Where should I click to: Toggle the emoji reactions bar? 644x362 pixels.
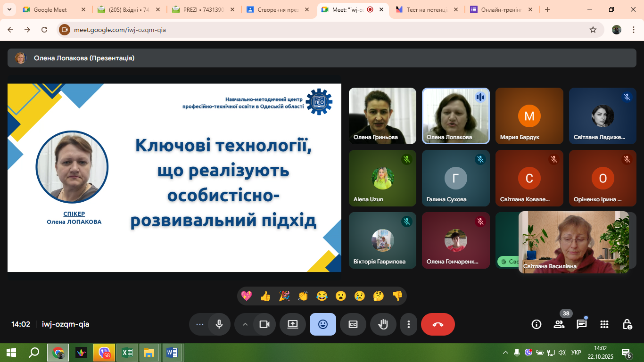coord(323,324)
